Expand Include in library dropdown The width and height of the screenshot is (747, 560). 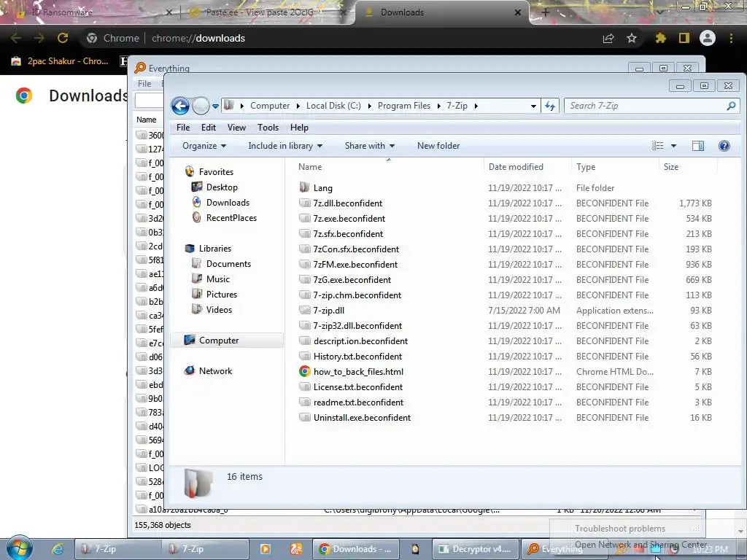point(285,146)
